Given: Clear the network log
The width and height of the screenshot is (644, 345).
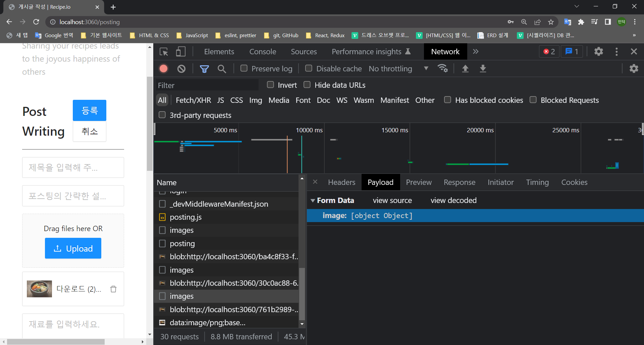Looking at the screenshot, I should [181, 69].
